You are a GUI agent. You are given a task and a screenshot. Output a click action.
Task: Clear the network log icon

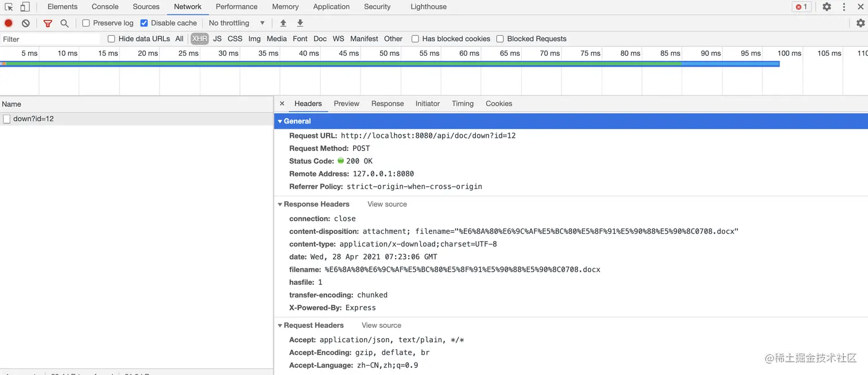click(x=26, y=23)
